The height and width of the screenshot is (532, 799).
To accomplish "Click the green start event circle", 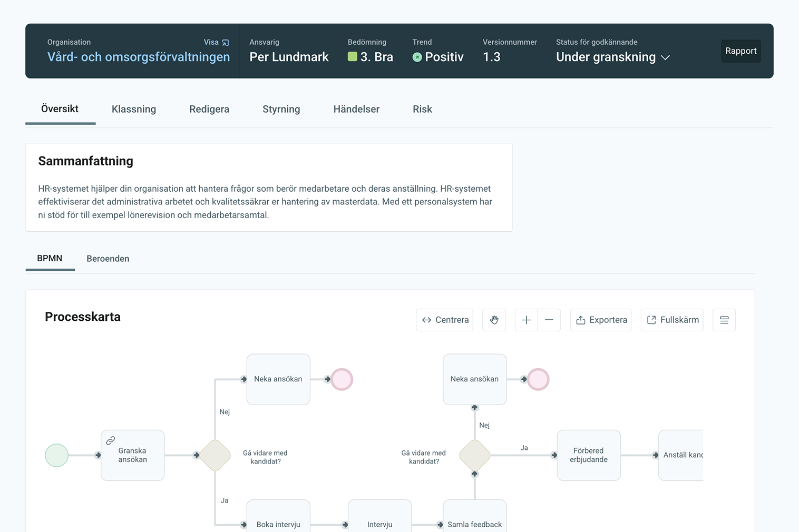I will coord(57,455).
